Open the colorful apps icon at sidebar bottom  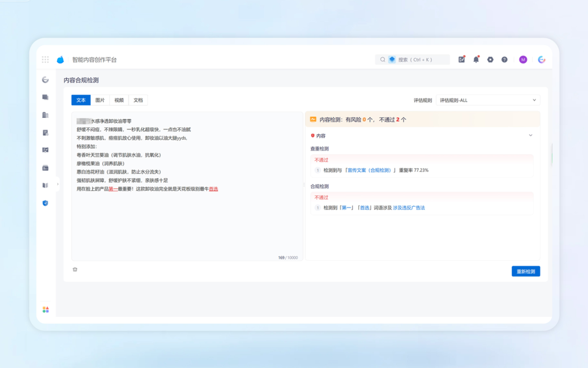click(46, 310)
